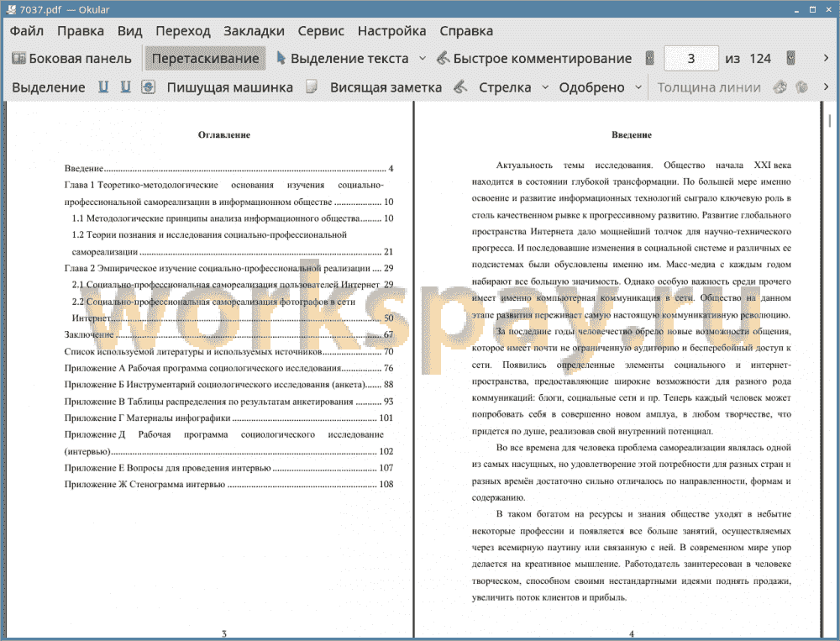Maximize the Okular window

click(812, 9)
